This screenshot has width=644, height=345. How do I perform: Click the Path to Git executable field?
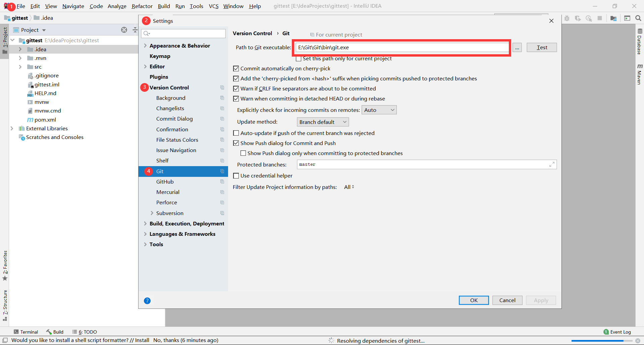(x=402, y=48)
